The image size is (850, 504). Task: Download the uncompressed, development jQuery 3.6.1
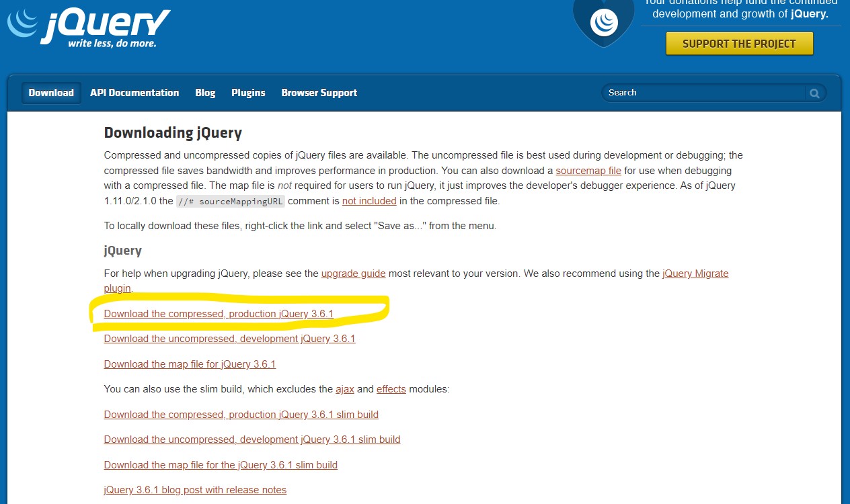click(x=229, y=339)
